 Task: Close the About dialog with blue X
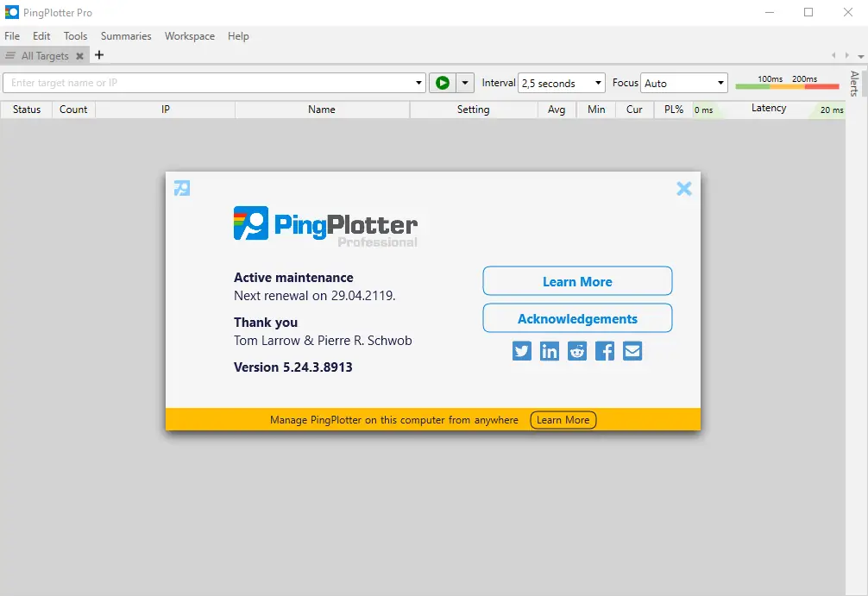pyautogui.click(x=684, y=189)
